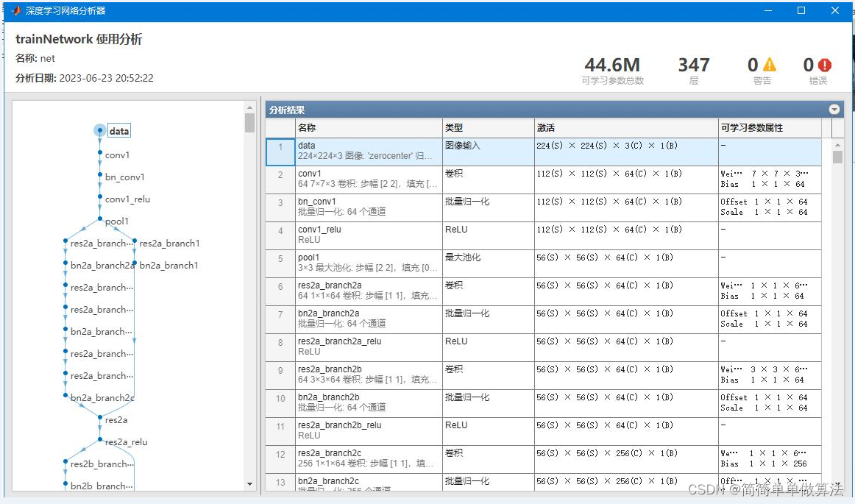Click the yellow warning triangle icon
Image resolution: width=855 pixels, height=504 pixels.
pos(770,65)
